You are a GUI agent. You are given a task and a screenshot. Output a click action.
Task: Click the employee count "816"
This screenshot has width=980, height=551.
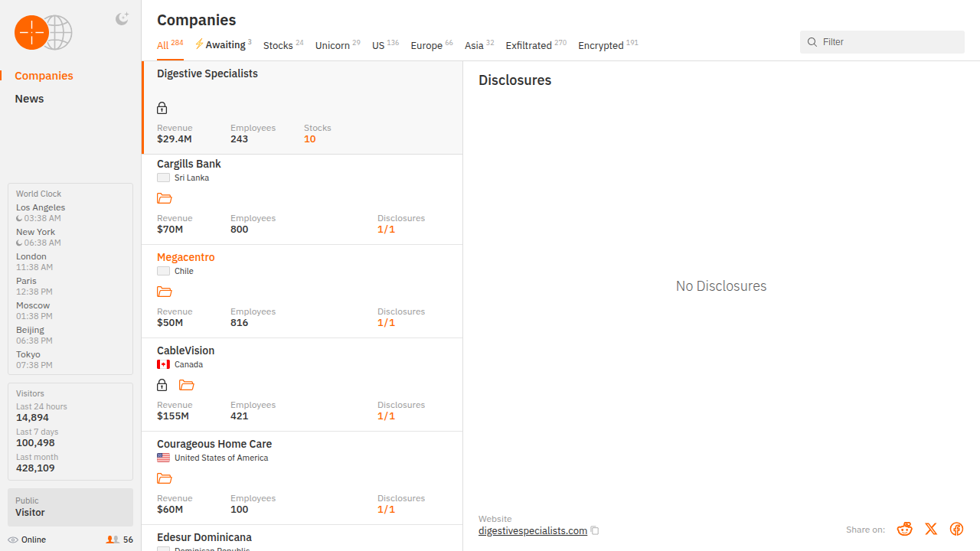(240, 323)
